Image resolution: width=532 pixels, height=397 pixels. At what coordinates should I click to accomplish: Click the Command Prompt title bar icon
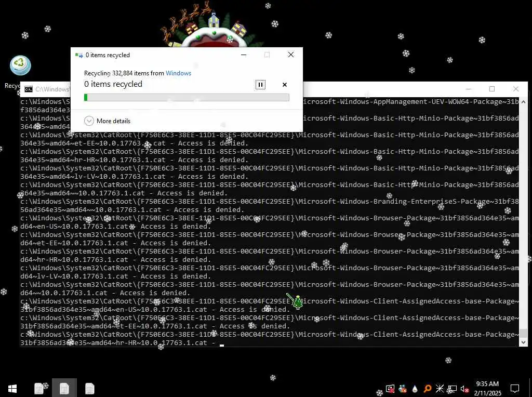(29, 89)
